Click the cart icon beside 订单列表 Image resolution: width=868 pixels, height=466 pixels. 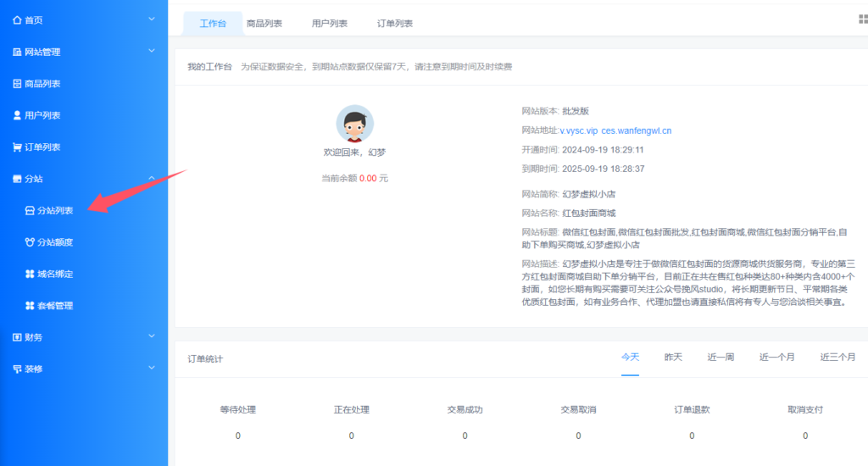[17, 147]
